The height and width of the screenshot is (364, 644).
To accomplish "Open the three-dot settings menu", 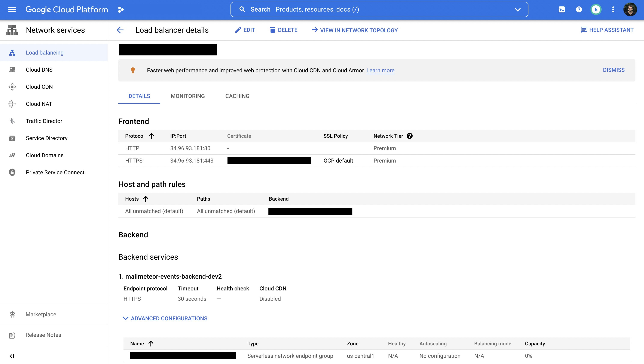I will (x=613, y=9).
